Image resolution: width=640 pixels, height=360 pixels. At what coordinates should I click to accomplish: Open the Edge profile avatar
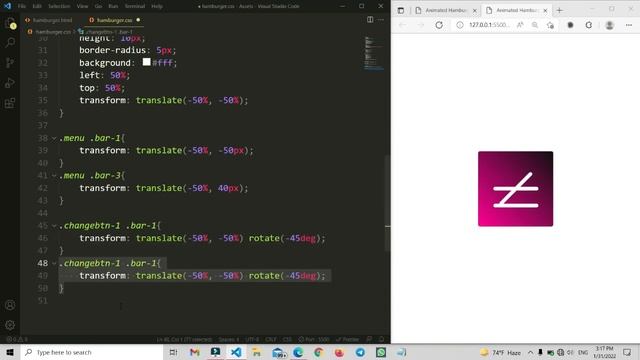(x=609, y=25)
